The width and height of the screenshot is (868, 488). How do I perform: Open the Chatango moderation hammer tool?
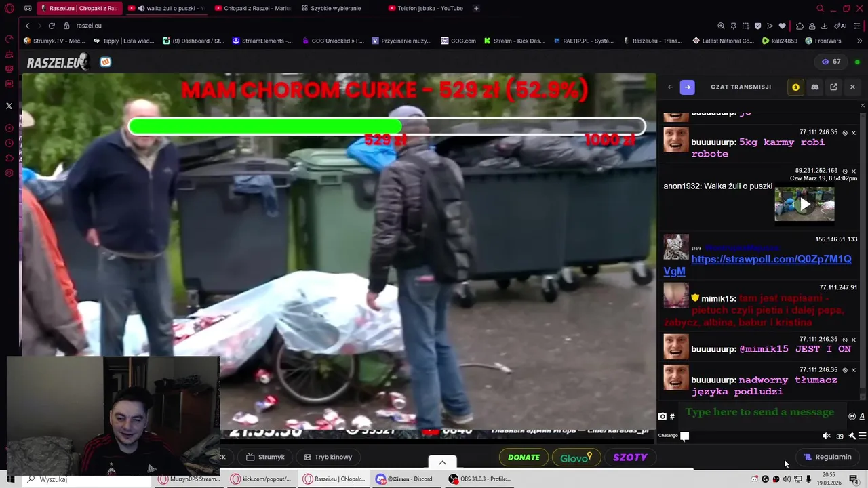[x=852, y=436]
